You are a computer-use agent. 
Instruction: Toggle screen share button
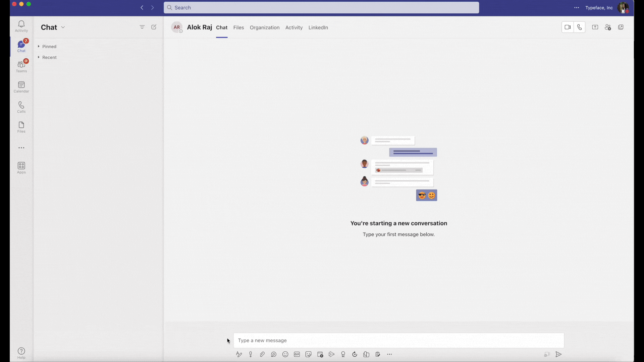(595, 27)
